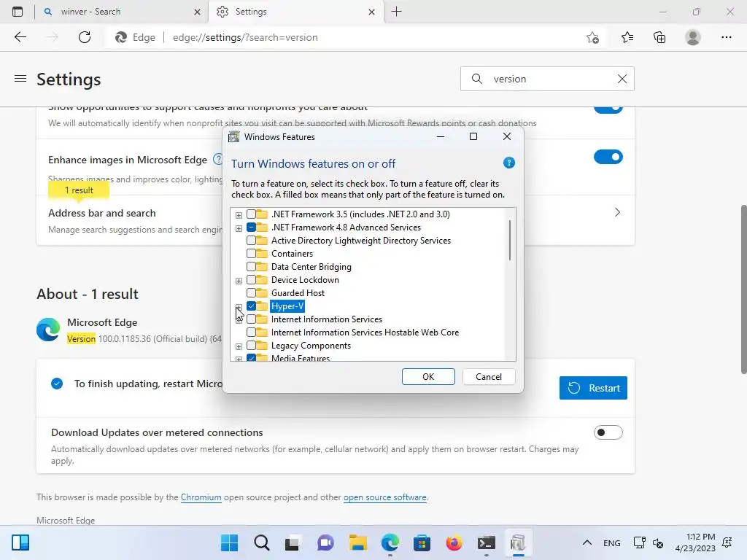Click Edge settings page vertical scrollbar
Image resolution: width=747 pixels, height=560 pixels.
(743, 289)
